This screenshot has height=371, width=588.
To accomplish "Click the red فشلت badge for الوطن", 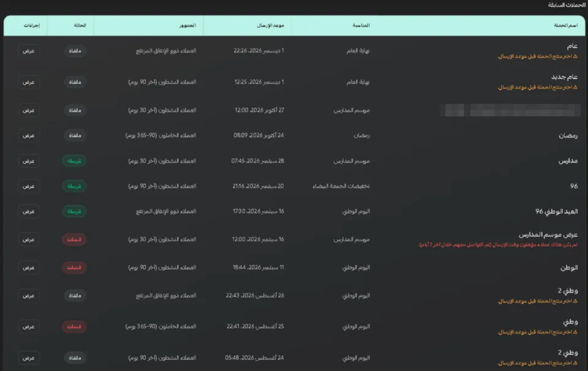I will (74, 268).
